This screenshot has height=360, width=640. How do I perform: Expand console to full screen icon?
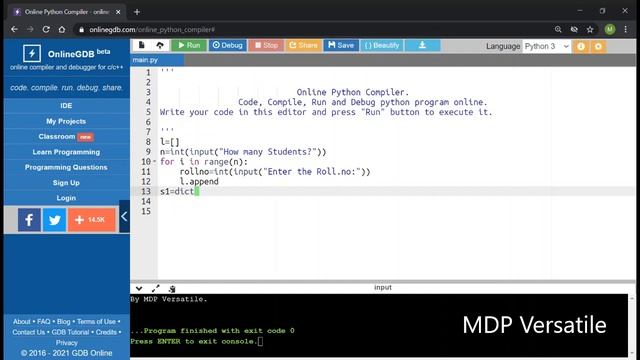click(x=156, y=289)
